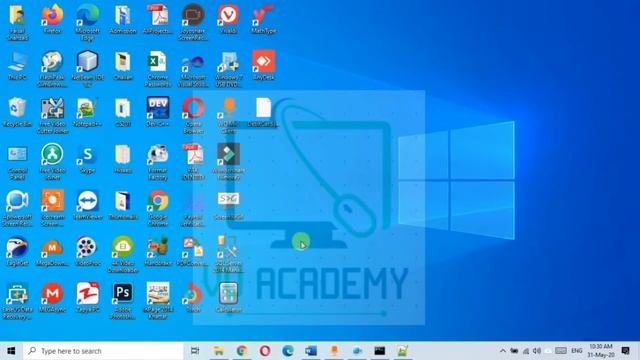
Task: Open the notification Action Center
Action: pos(626,351)
